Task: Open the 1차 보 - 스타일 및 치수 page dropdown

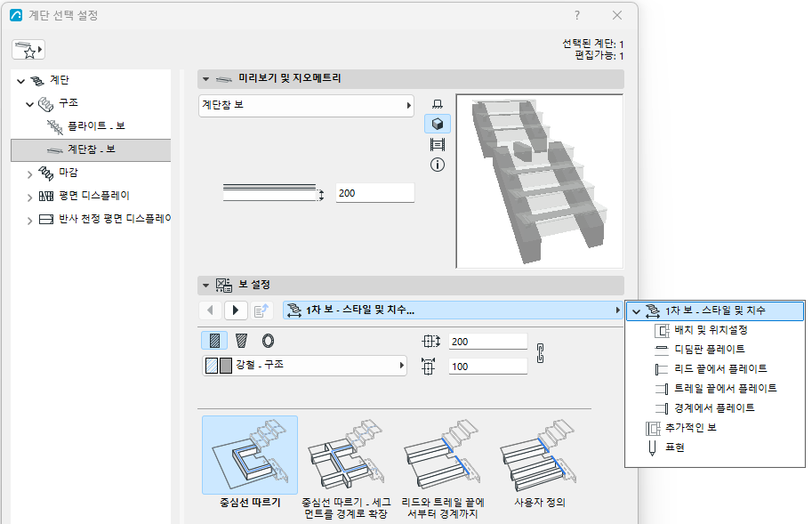Action: [x=452, y=310]
